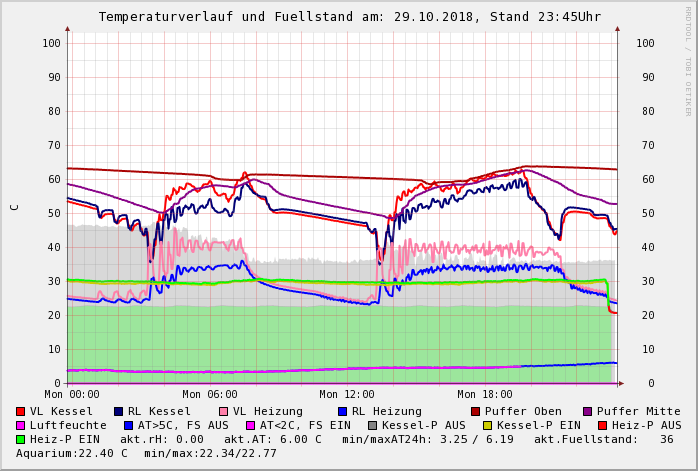Click the 'Mon 18:00' time axis label
The image size is (698, 471).
484,395
